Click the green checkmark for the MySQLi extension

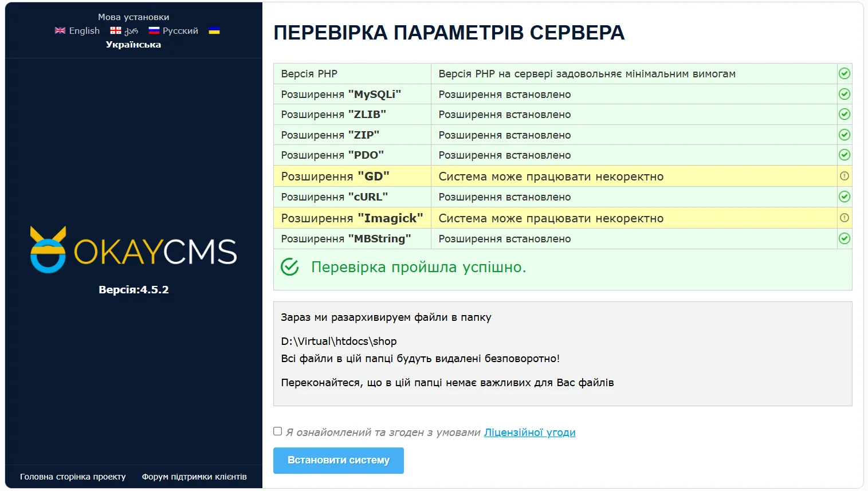(x=843, y=93)
